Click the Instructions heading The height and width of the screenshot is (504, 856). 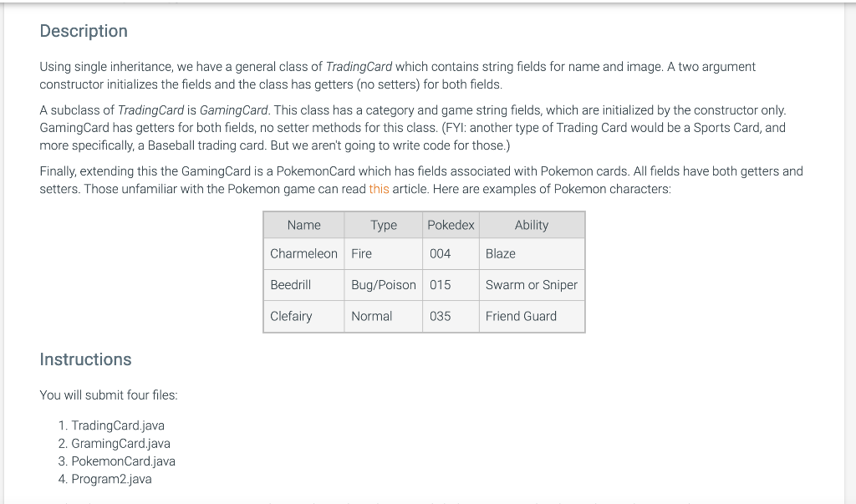coord(85,359)
